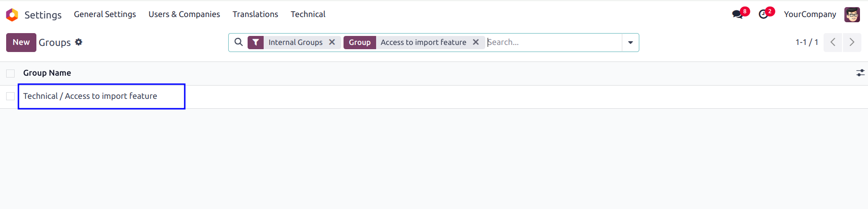Open the Users & Companies menu
Viewport: 868px width, 209px height.
coord(184,14)
